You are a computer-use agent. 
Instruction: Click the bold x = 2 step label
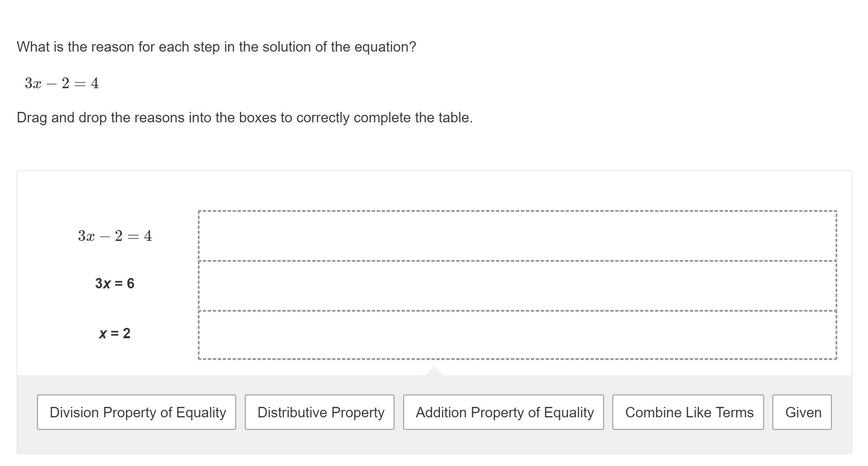tap(115, 333)
